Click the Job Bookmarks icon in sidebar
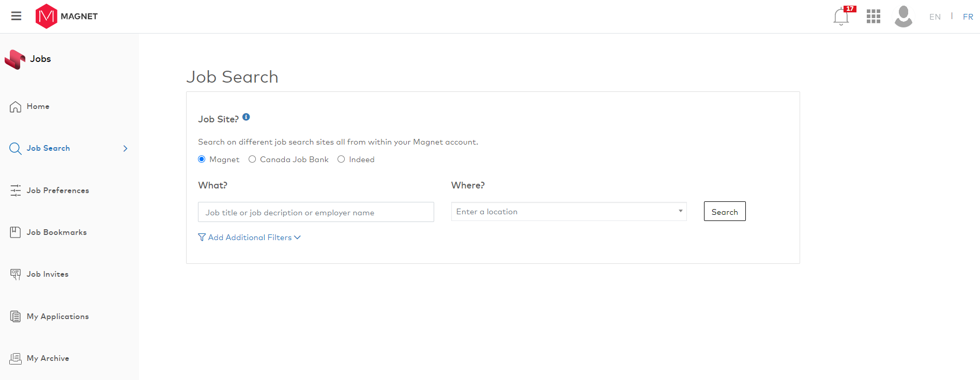Viewport: 980px width, 380px height. click(16, 232)
